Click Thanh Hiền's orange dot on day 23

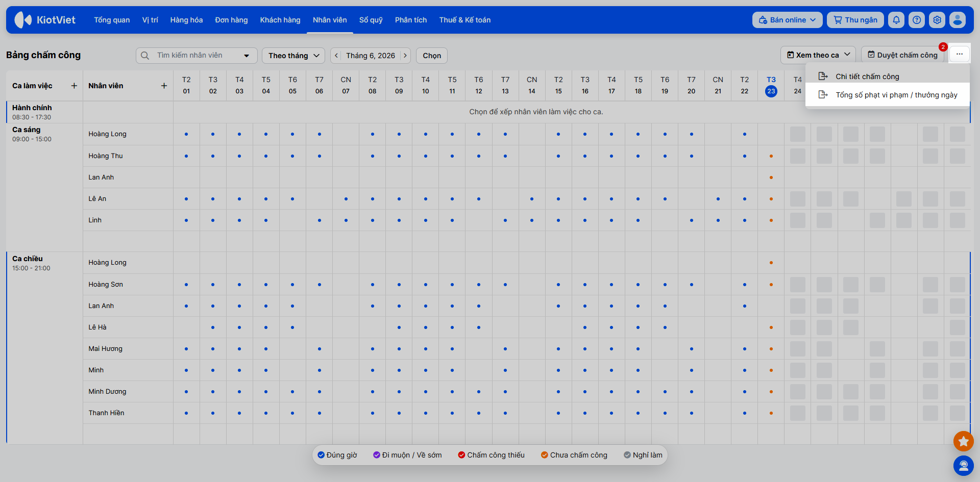pos(771,413)
